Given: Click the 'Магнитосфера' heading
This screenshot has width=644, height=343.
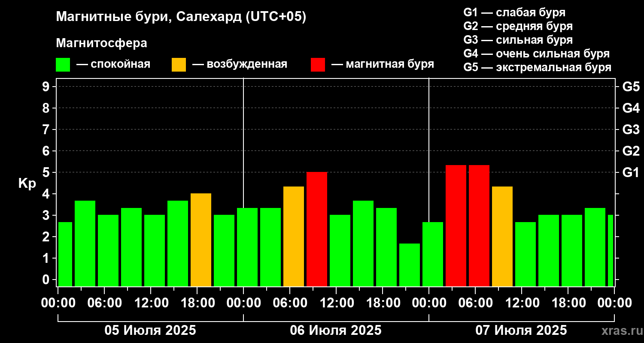Looking at the screenshot, I should coord(102,43).
